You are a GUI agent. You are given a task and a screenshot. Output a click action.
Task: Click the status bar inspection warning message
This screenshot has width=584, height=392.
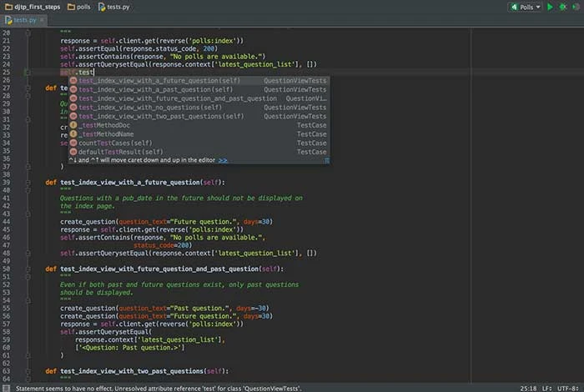159,389
